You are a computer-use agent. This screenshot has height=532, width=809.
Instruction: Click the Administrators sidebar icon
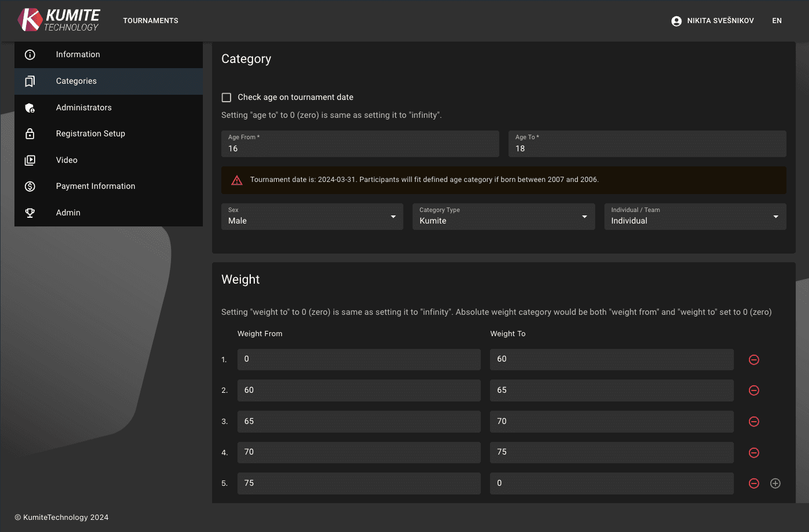tap(29, 107)
